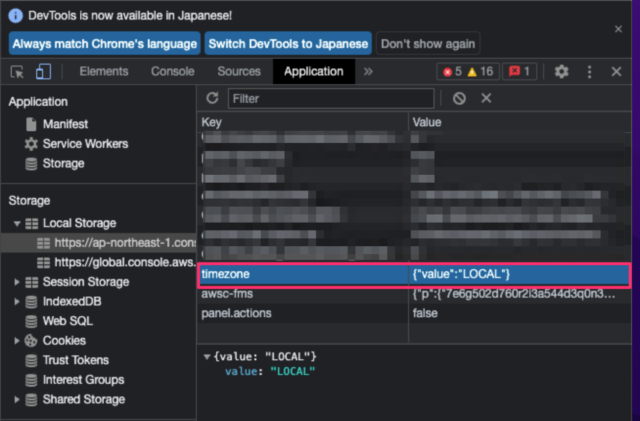Expand Session Storage
Image resolution: width=640 pixels, height=421 pixels.
[17, 282]
